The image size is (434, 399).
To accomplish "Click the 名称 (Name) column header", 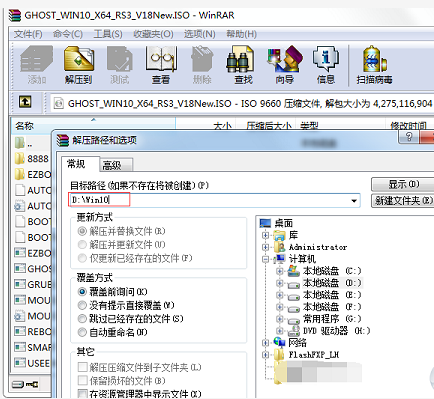I will tap(93, 126).
